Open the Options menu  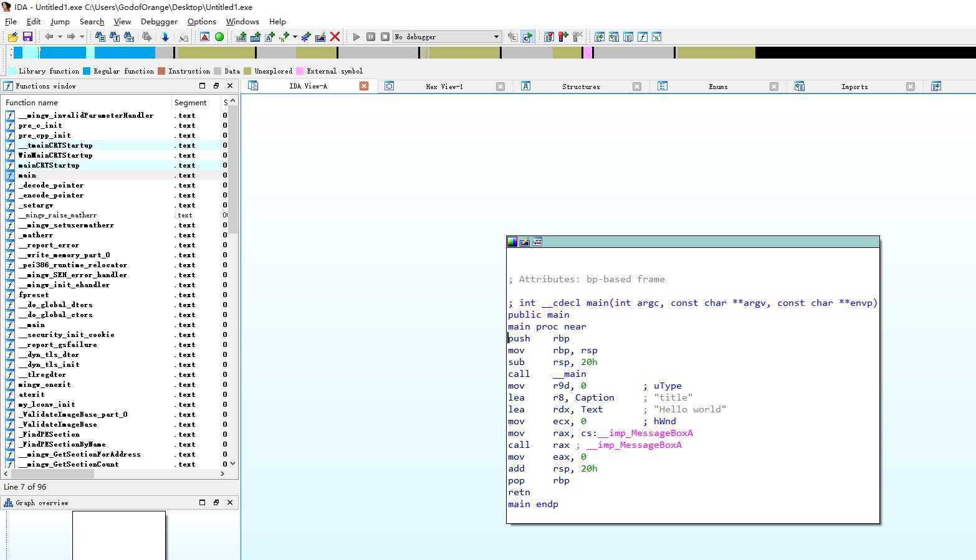click(202, 21)
